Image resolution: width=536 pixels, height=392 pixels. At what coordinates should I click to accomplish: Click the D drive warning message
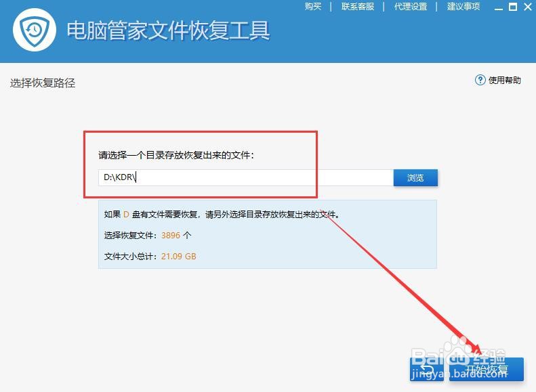coord(222,215)
